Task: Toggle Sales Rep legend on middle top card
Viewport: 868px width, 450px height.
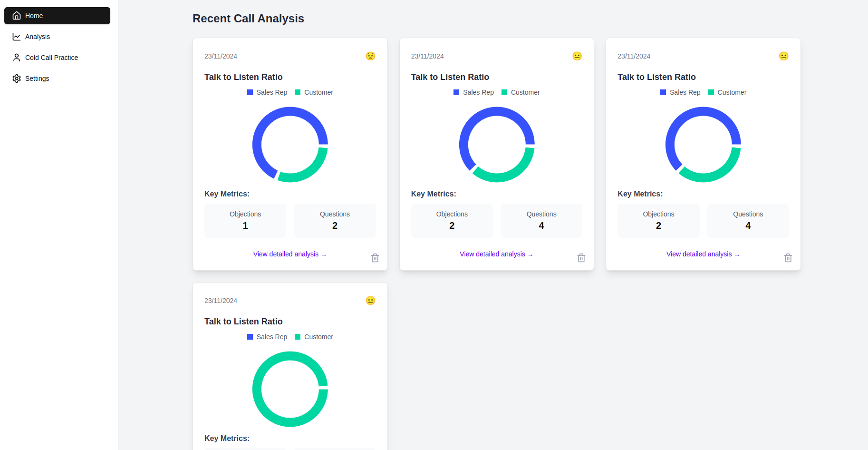Action: pyautogui.click(x=473, y=92)
